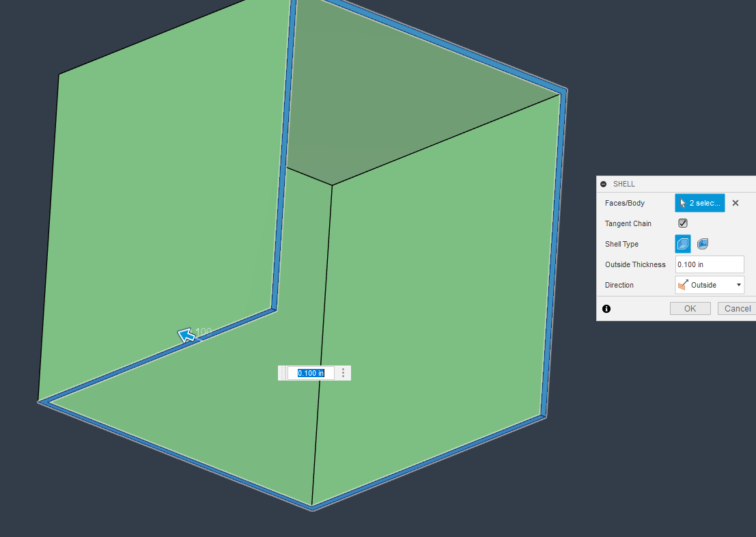Screen dimensions: 756x537
Task: Click the drag handle of the floating toolbar
Action: click(283, 373)
